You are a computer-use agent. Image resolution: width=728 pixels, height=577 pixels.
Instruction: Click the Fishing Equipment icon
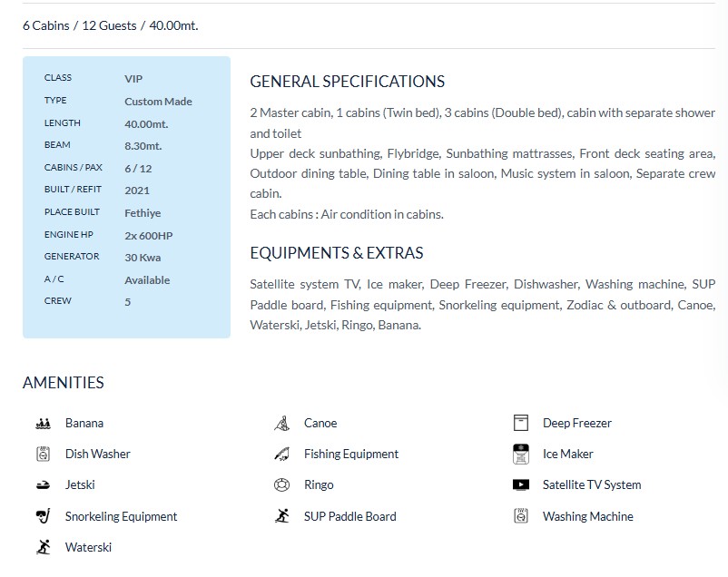(x=281, y=455)
